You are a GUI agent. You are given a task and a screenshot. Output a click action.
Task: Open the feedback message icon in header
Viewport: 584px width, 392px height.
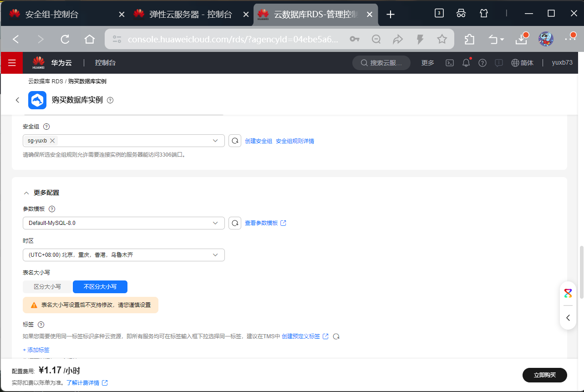click(x=499, y=63)
